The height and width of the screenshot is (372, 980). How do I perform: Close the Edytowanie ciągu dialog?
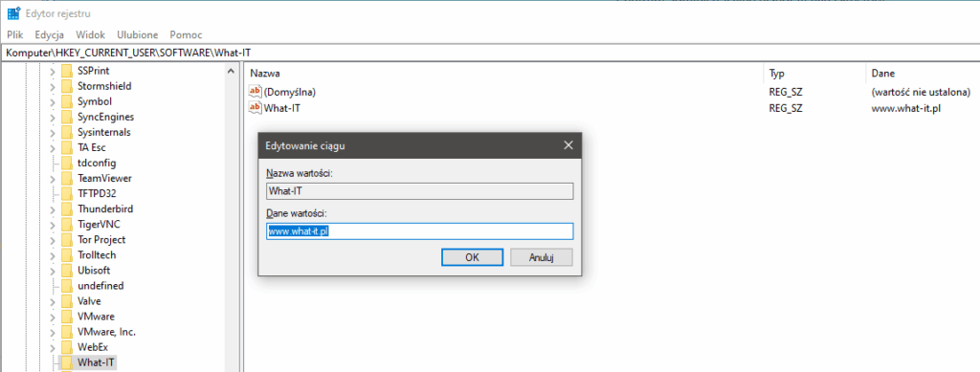click(568, 145)
